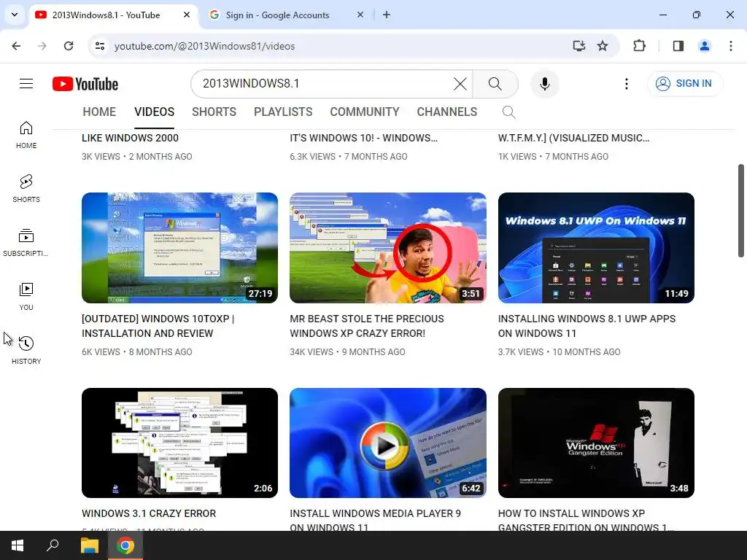Open YouTube settings three-dot menu
The width and height of the screenshot is (747, 560).
pos(627,84)
